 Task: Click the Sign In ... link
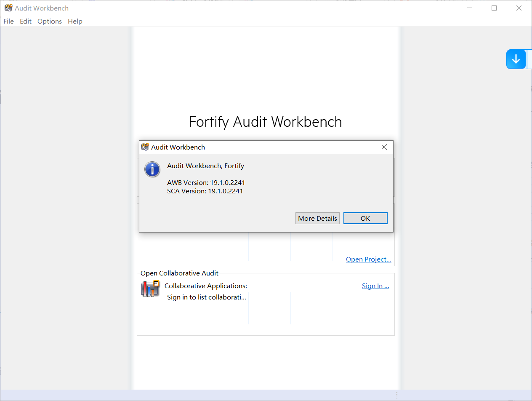point(375,286)
